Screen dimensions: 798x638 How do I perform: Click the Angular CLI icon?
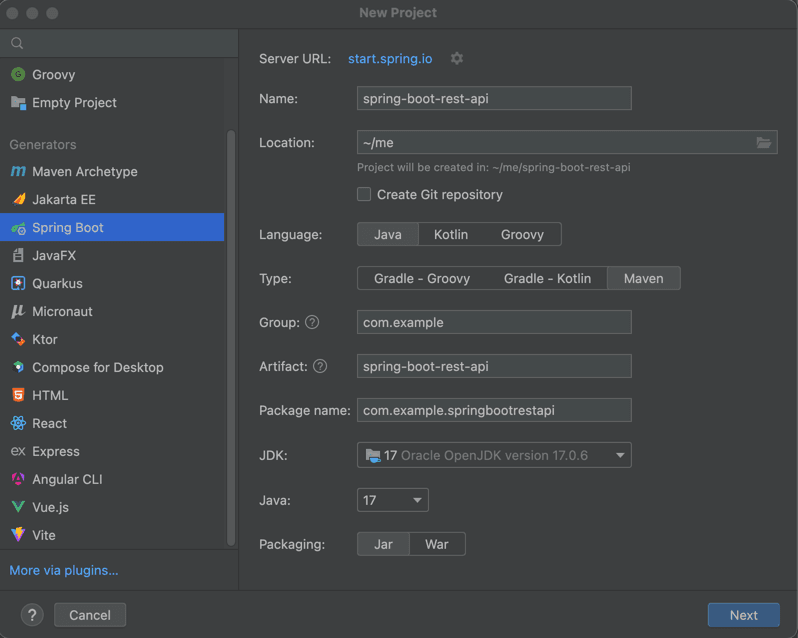coord(18,479)
